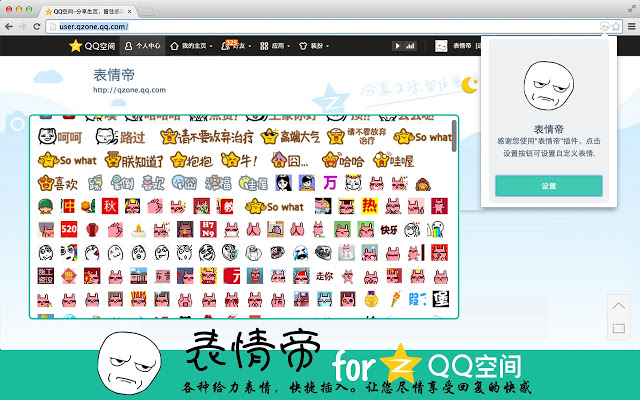640x400 pixels.
Task: Reload the page with the refresh icon
Action: pyautogui.click(x=36, y=27)
